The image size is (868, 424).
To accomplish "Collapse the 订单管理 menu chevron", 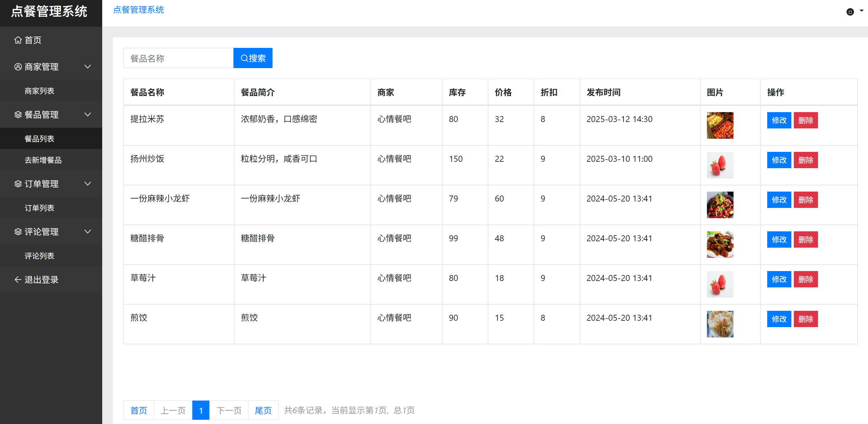I will point(88,184).
